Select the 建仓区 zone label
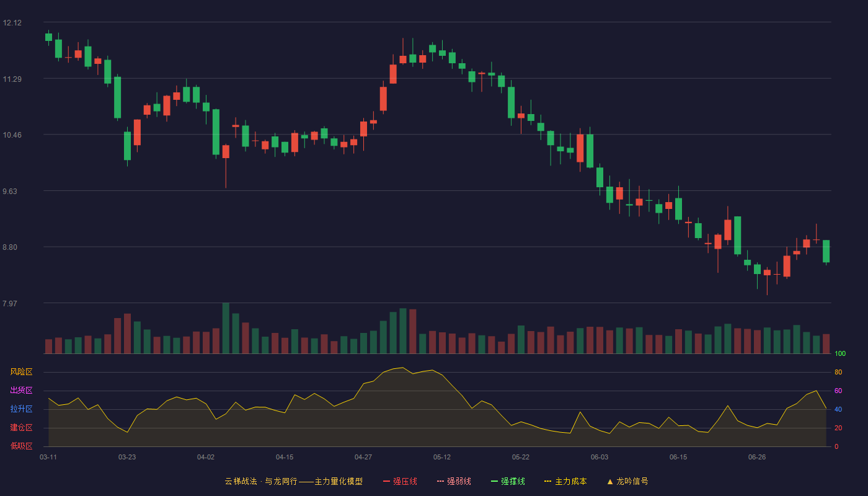 [x=21, y=428]
